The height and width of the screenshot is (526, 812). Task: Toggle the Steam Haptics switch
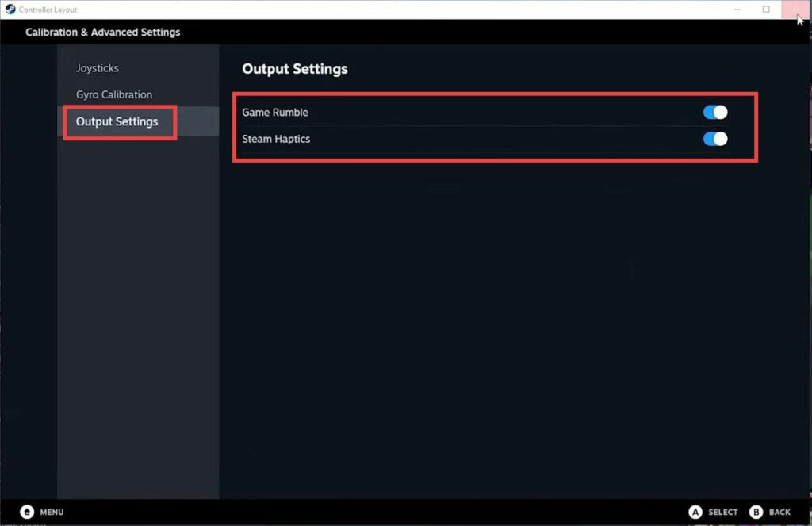(x=715, y=138)
